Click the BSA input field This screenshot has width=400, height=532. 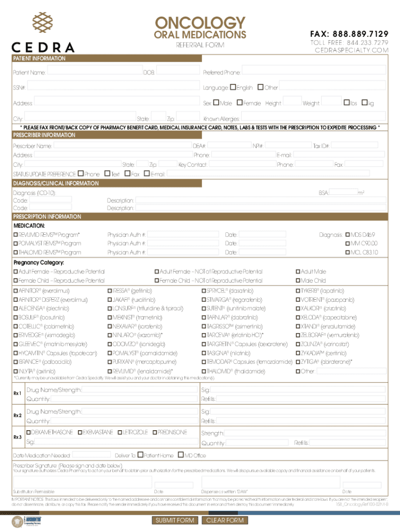(x=343, y=192)
